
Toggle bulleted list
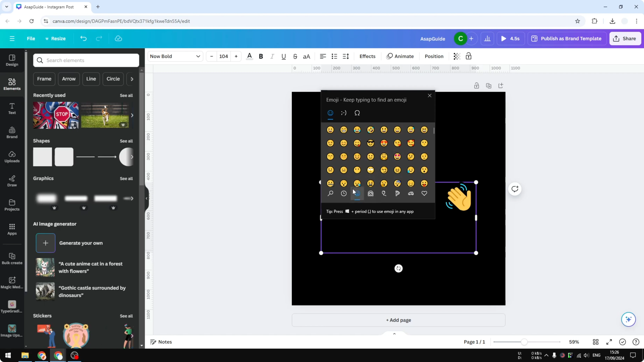[x=334, y=56]
